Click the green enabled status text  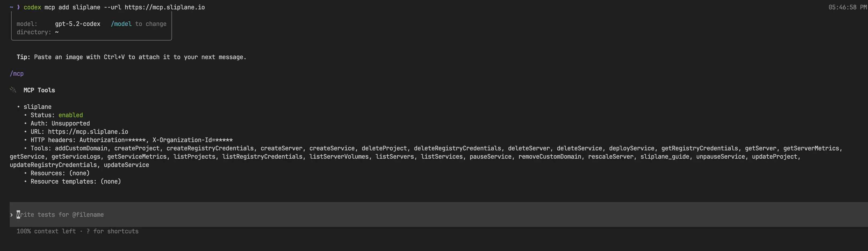pos(71,115)
